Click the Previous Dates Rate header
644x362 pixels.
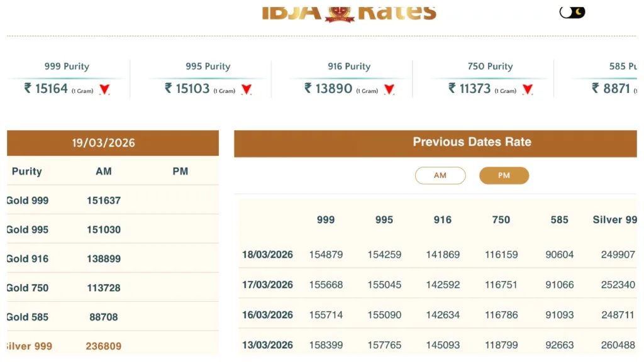tap(472, 142)
